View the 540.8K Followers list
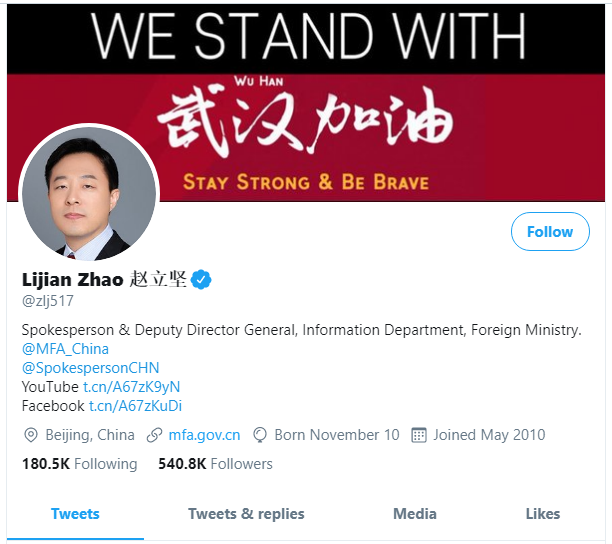Viewport: 612px width, 544px height. click(215, 464)
